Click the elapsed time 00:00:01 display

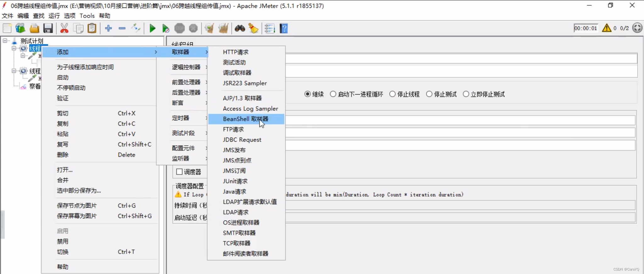pos(586,28)
